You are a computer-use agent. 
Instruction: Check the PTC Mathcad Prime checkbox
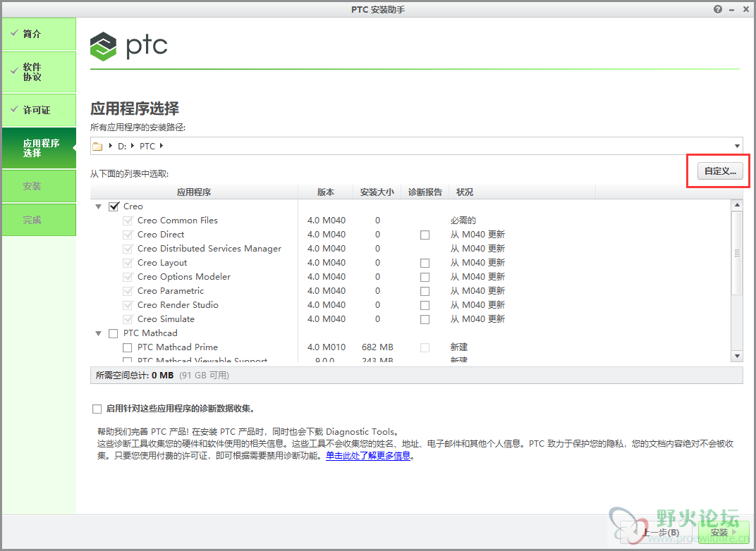(x=127, y=347)
